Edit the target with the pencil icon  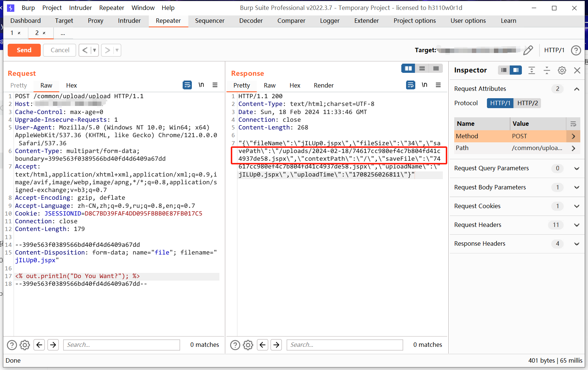(x=528, y=50)
